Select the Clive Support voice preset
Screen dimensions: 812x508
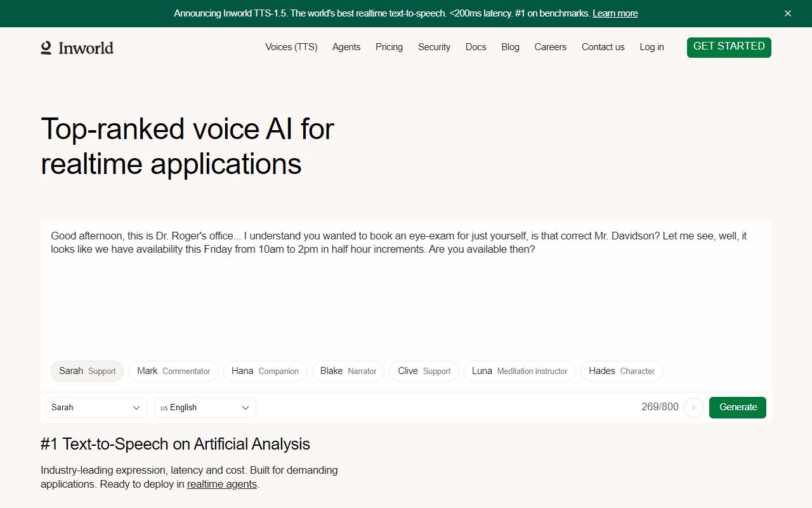[x=424, y=371]
